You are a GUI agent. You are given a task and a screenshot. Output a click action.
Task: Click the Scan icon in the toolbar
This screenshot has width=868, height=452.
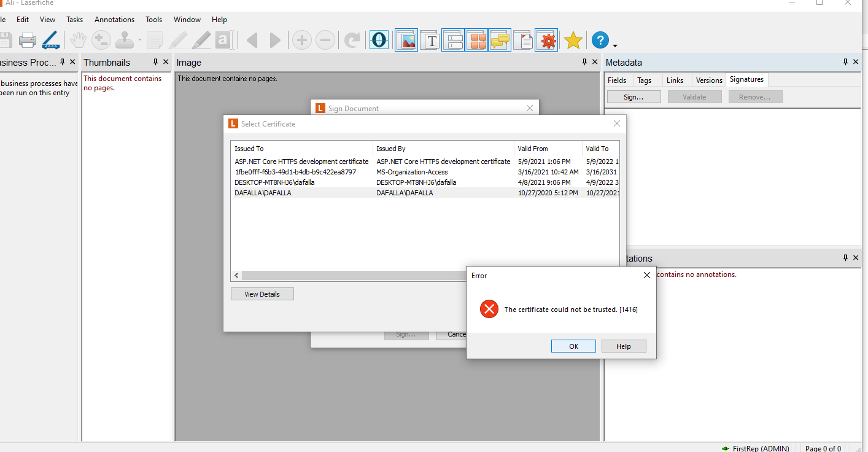(50, 41)
